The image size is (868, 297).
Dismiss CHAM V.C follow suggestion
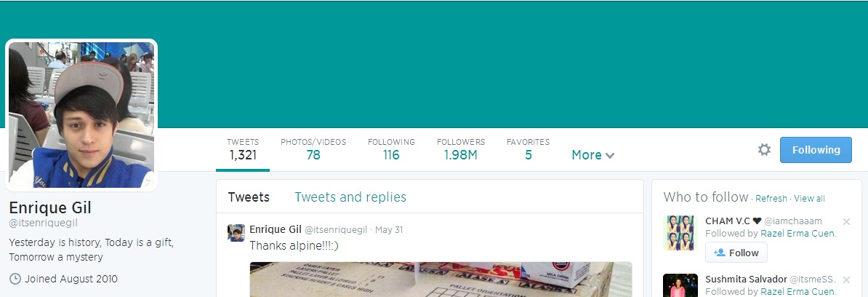coord(846,221)
